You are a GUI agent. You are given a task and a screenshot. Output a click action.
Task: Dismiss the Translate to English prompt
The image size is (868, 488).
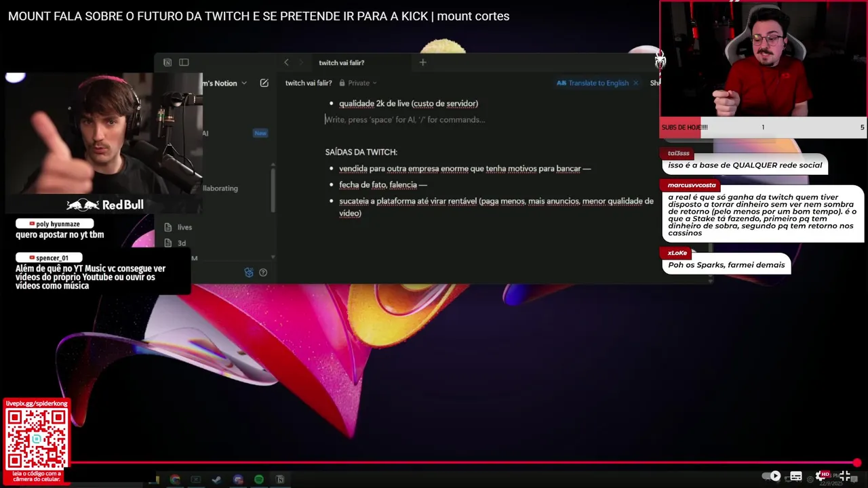(x=635, y=83)
